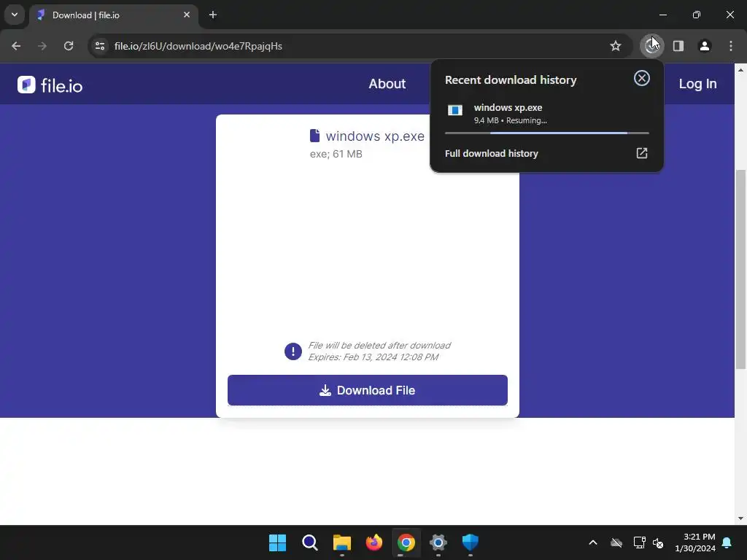Click the exe; 61 MB size text
Image resolution: width=747 pixels, height=560 pixels.
point(336,154)
